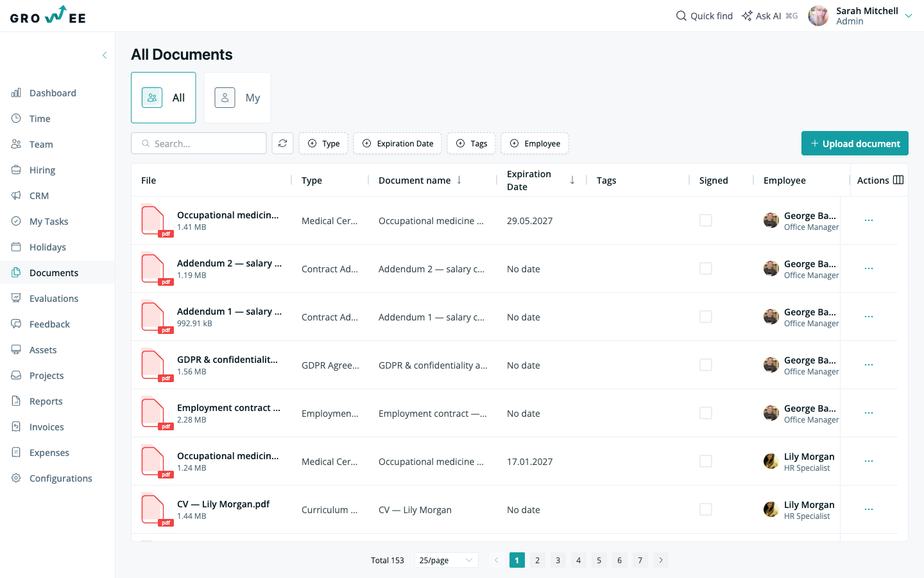
Task: Click George Ba... employee in Addendum 1 row
Action: point(810,312)
